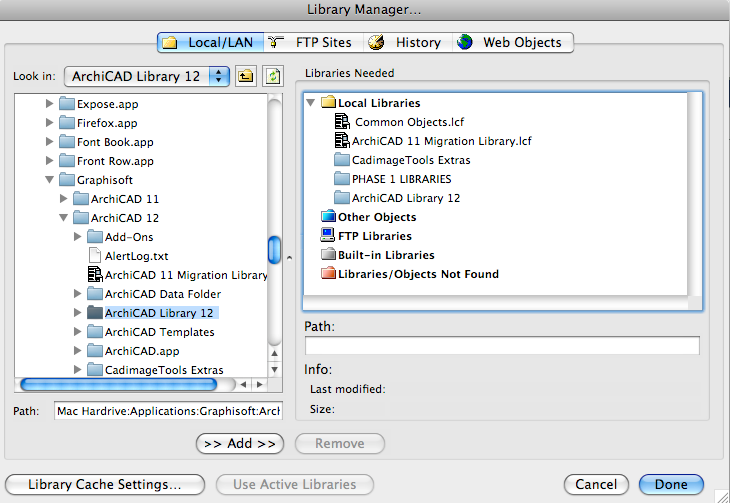Open the Web Objects tab

[x=513, y=42]
